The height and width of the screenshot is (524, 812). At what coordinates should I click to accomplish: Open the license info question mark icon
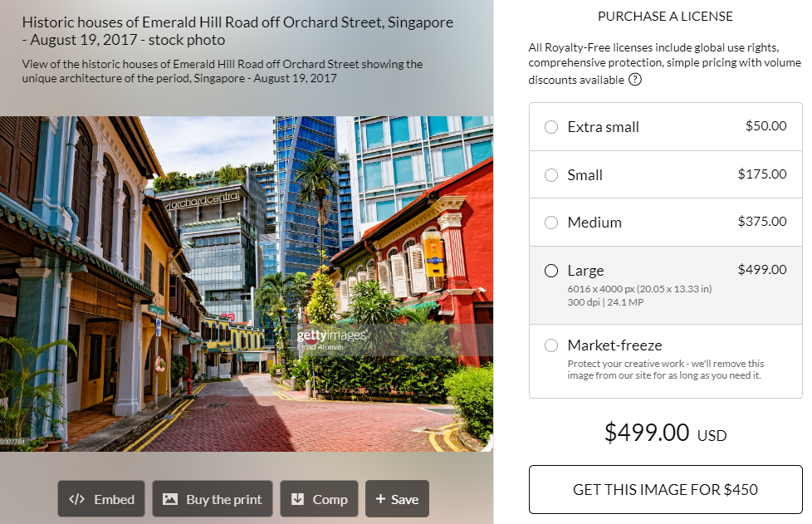(635, 80)
